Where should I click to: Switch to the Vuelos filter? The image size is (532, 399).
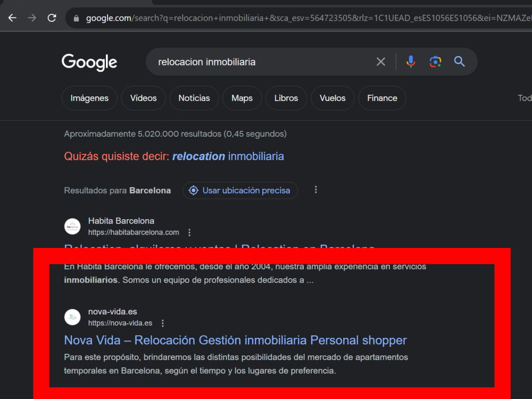point(332,98)
